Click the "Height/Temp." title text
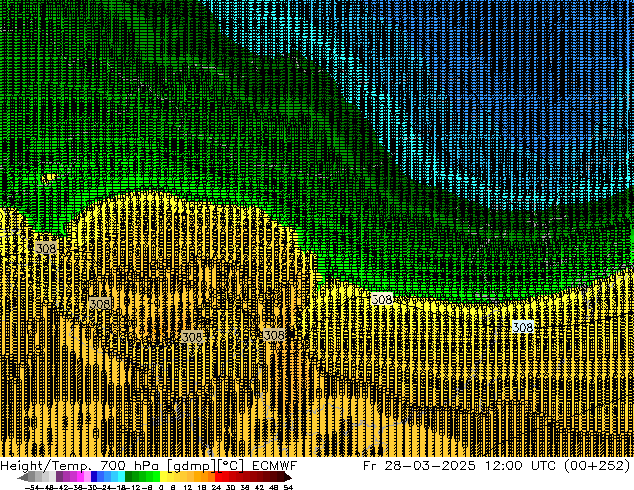Viewport: 634px width, 490px height. (x=45, y=466)
